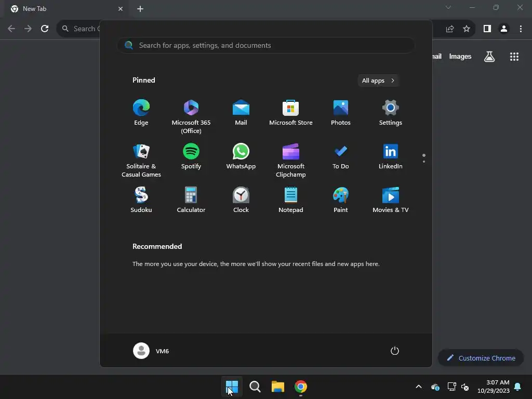Click the muted volume tray icon
The width and height of the screenshot is (532, 399).
click(465, 387)
